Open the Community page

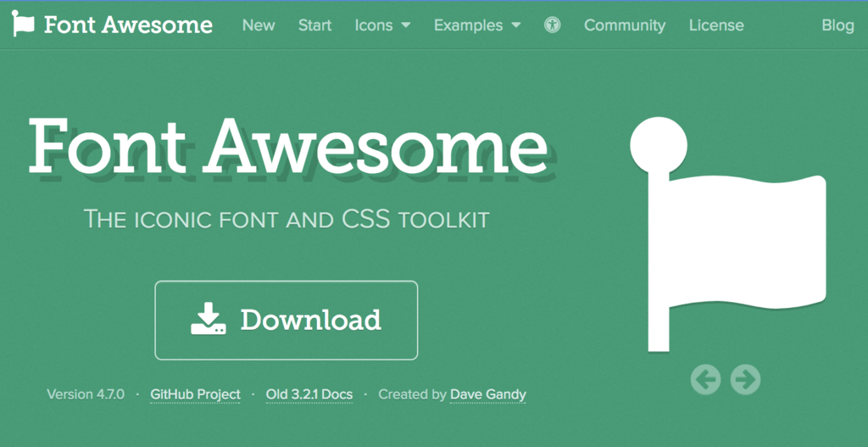point(625,25)
